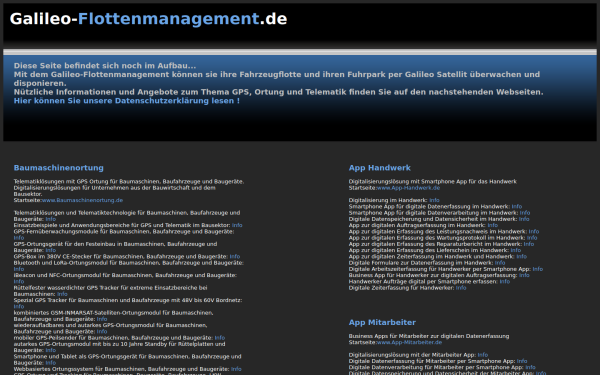Image resolution: width=600 pixels, height=375 pixels.
Task: Open Info for Digitalisierung im Handwerk
Action: [434, 201]
